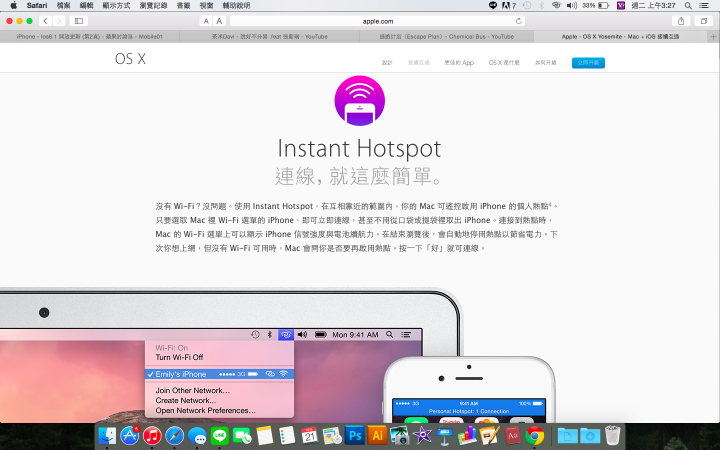Open the 顯示方式 menu

[116, 6]
